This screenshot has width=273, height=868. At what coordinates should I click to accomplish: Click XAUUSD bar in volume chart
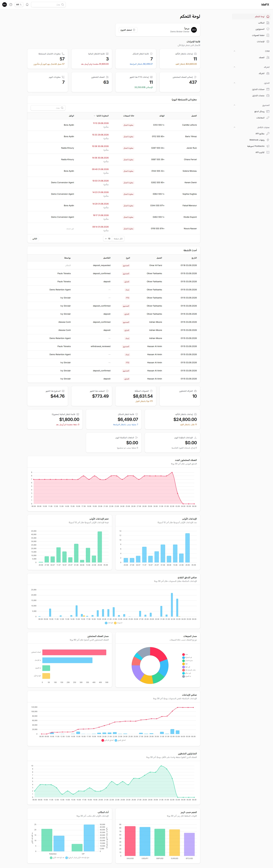click(x=130, y=841)
